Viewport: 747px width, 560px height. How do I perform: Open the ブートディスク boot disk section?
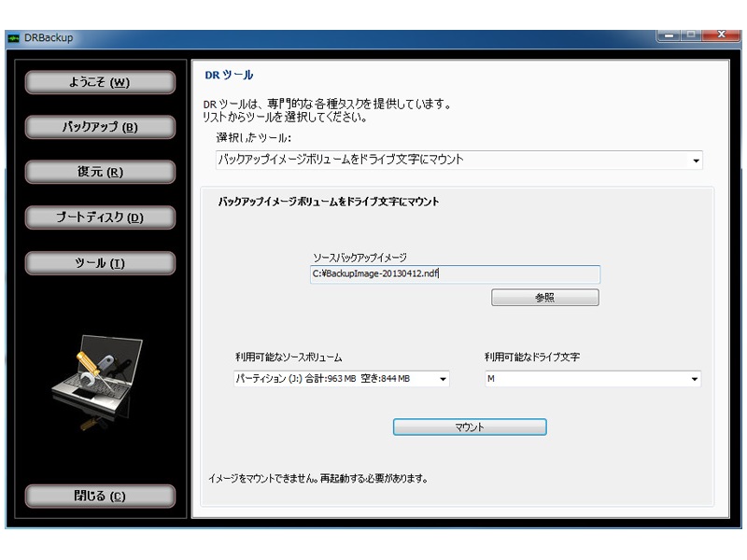click(100, 217)
